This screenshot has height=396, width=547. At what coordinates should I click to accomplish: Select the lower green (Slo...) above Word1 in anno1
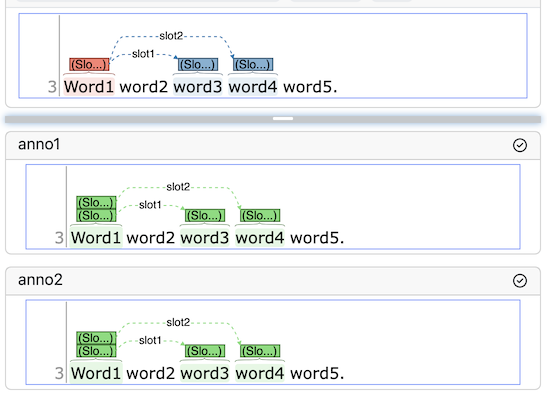tap(96, 215)
